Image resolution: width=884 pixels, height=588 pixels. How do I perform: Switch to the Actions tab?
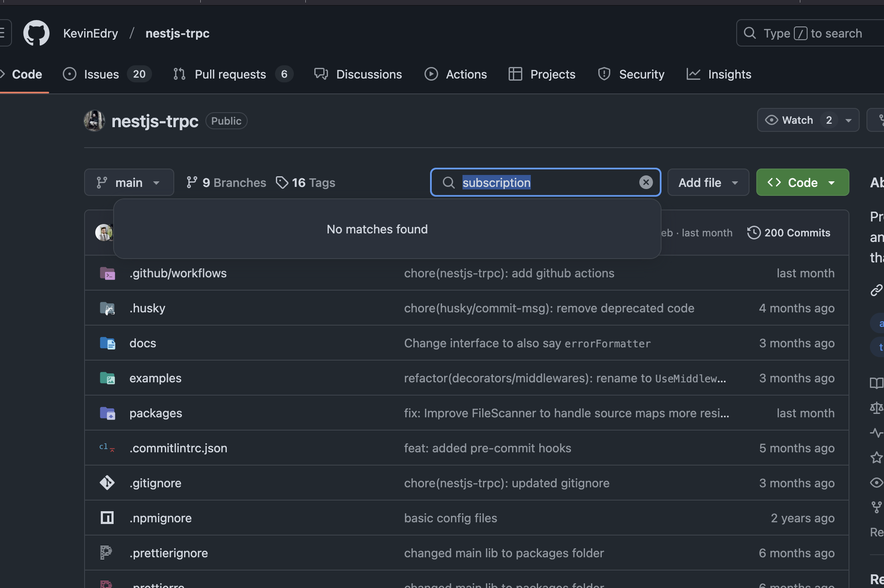(456, 74)
